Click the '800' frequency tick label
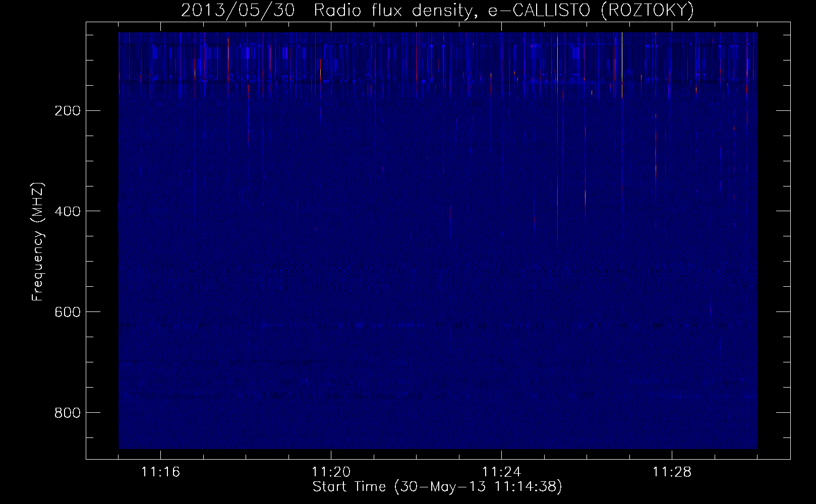The height and width of the screenshot is (504, 816). (67, 413)
